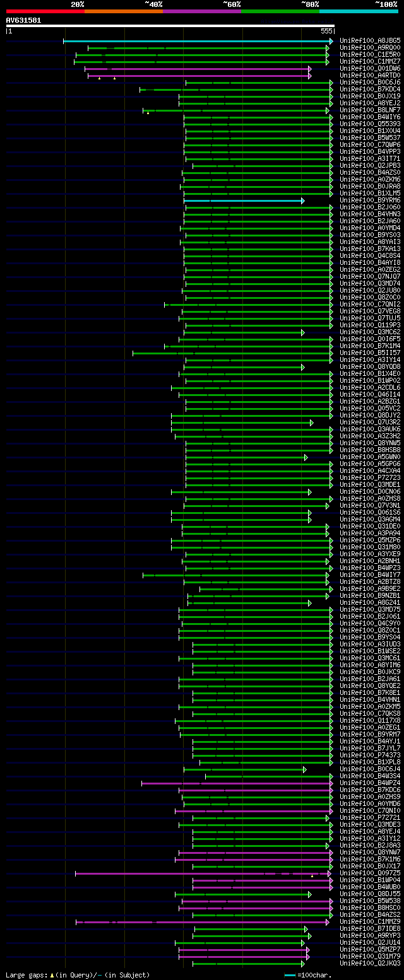Select the UniRef100_Q55393 label
Viewport: 404px width, 980px height.
coord(370,124)
